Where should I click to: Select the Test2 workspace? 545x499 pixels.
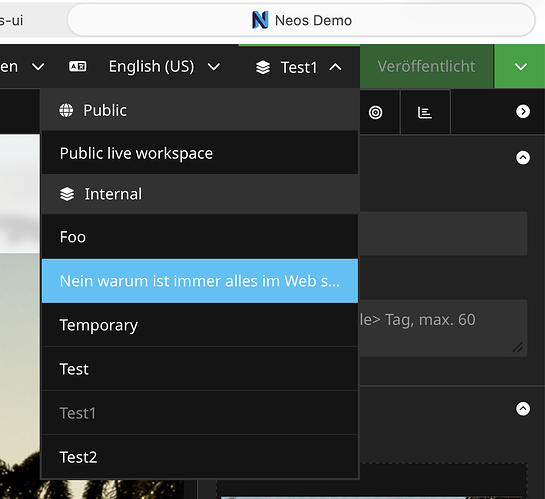[x=200, y=457]
